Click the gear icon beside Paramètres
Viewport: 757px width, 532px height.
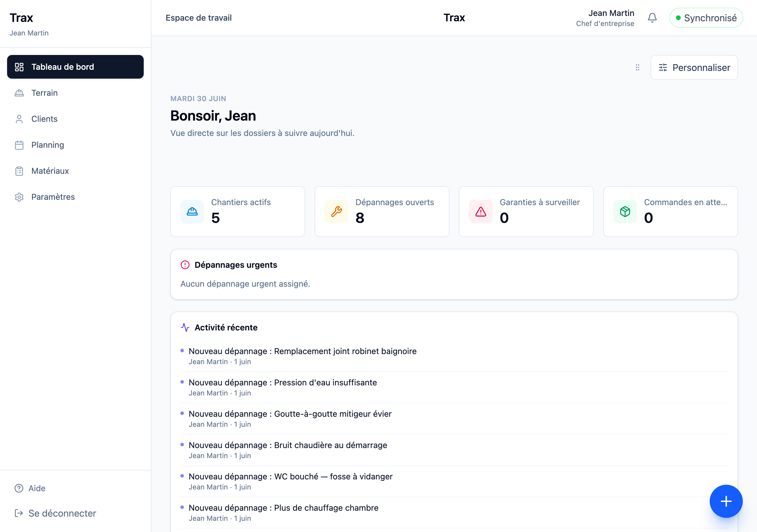(x=19, y=197)
